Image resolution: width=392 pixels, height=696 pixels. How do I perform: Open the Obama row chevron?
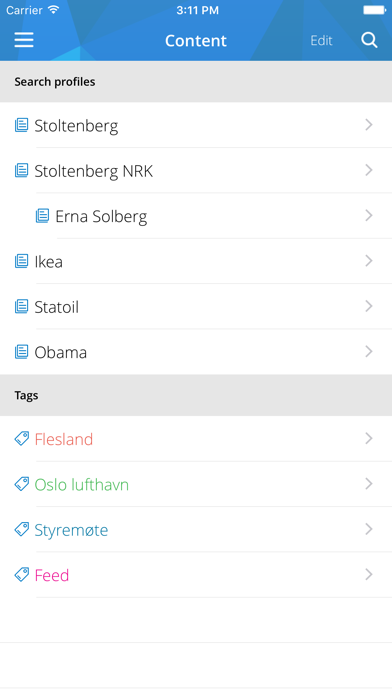coord(368,351)
